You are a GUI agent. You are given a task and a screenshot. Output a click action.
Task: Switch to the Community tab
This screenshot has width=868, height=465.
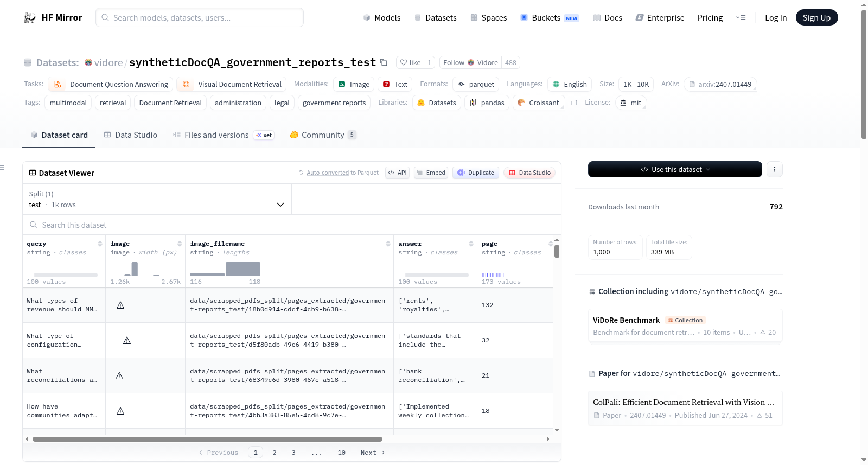point(323,135)
